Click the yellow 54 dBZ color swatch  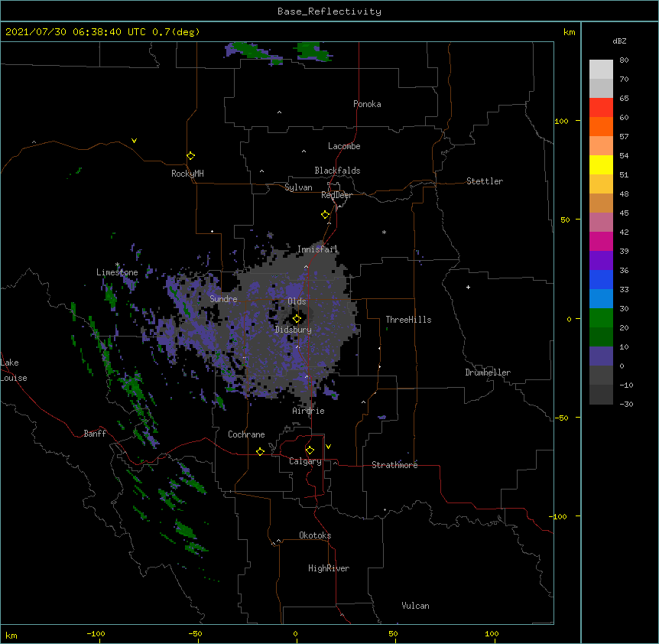[x=601, y=164]
